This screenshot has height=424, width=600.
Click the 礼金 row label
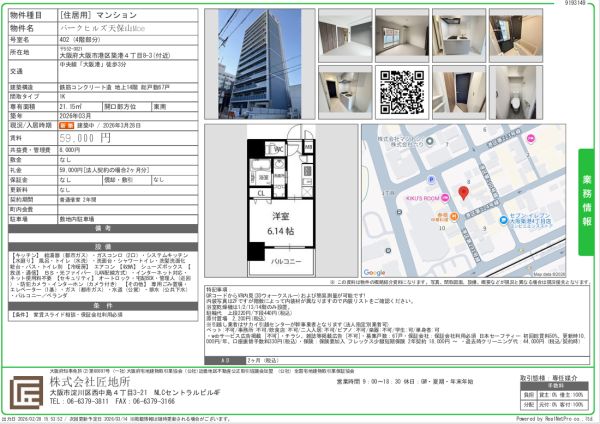pos(16,170)
